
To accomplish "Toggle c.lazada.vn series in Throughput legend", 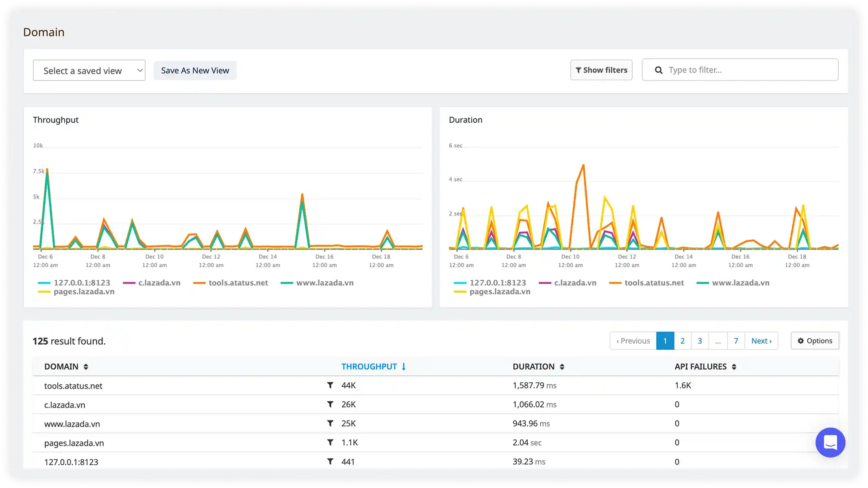I will pyautogui.click(x=159, y=283).
